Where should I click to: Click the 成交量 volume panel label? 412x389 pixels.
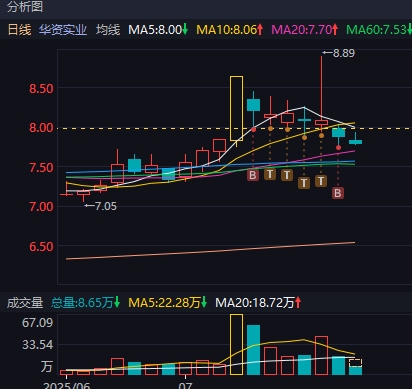(25, 303)
